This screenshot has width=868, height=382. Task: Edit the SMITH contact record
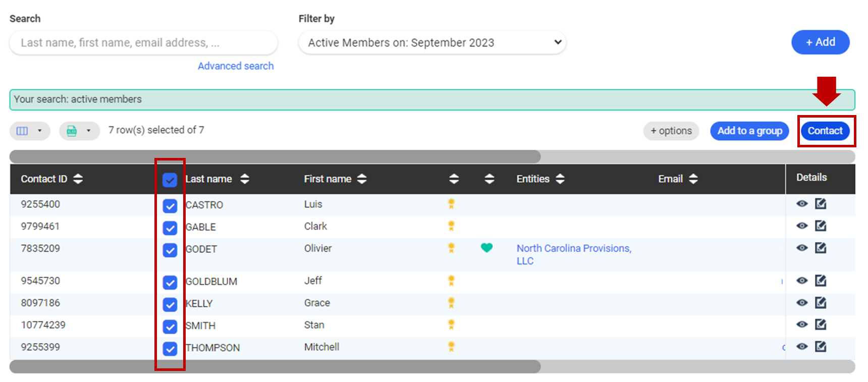tap(821, 324)
